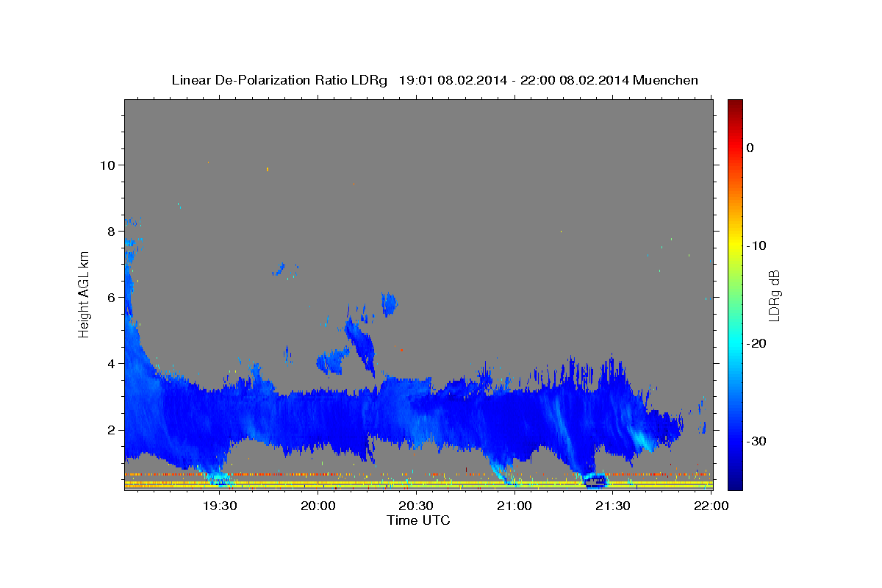This screenshot has width=882, height=588.
Task: Click the "20:00" time tick label
Action: [318, 506]
